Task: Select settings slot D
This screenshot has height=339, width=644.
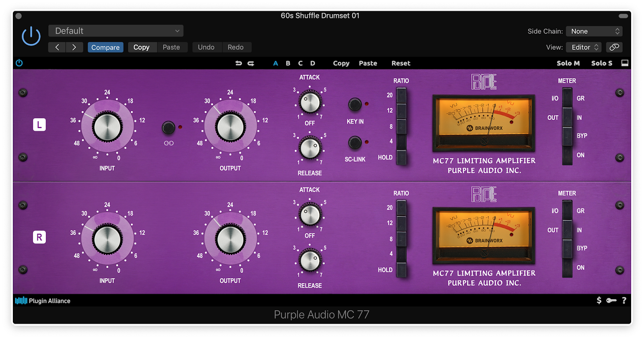Action: (313, 63)
